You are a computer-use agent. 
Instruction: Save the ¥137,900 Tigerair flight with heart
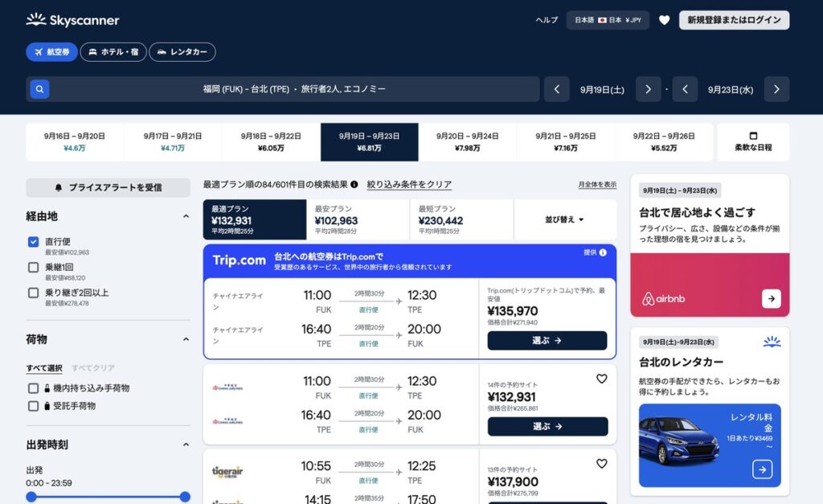601,464
